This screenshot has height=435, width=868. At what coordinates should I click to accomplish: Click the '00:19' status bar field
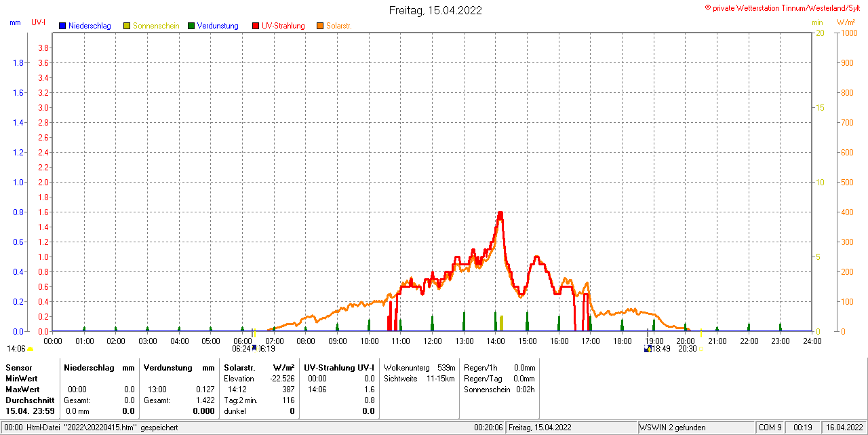[803, 428]
